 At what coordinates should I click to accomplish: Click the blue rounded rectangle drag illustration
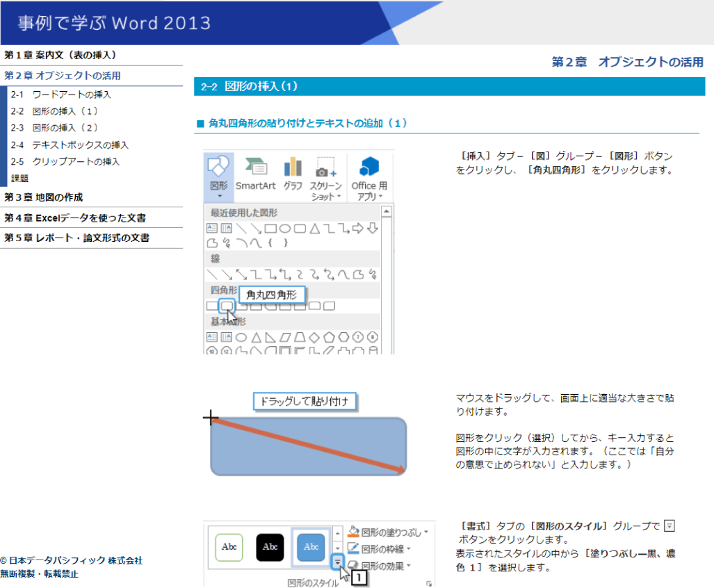[308, 446]
